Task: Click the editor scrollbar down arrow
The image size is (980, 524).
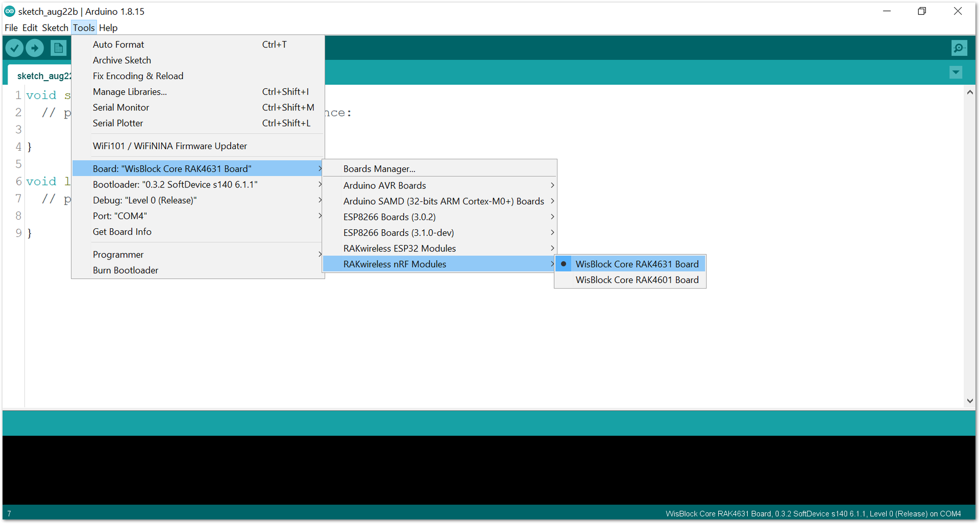Action: coord(970,401)
